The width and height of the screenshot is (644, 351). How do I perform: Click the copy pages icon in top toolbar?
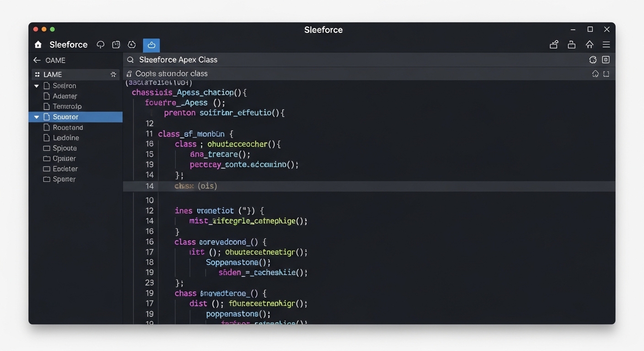click(116, 44)
